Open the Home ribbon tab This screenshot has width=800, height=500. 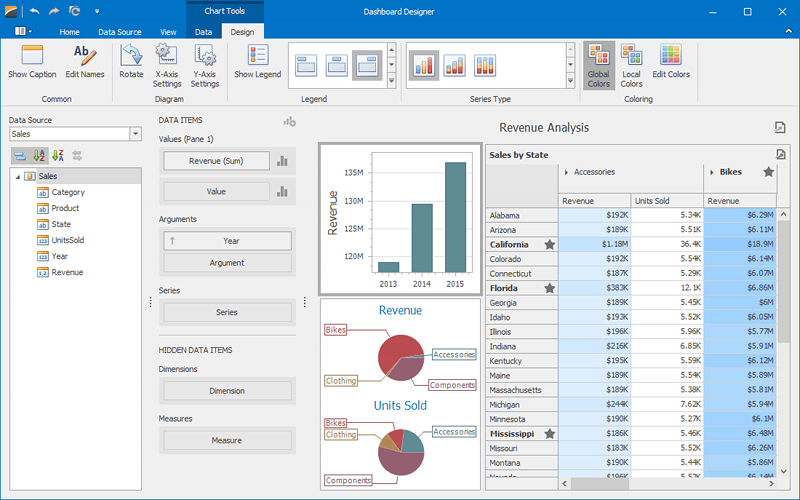click(x=69, y=32)
